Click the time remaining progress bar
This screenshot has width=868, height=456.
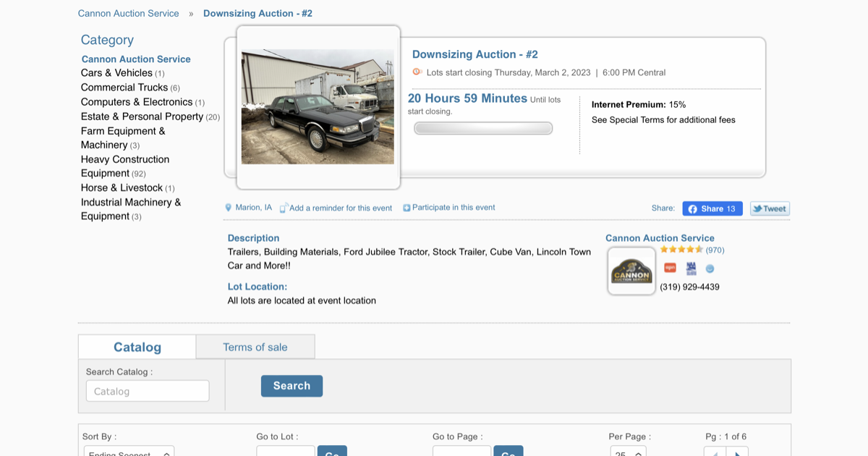point(483,128)
